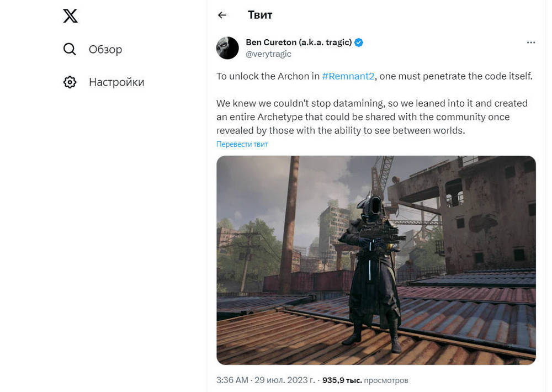
Task: Go back with the left arrow icon
Action: (x=222, y=15)
